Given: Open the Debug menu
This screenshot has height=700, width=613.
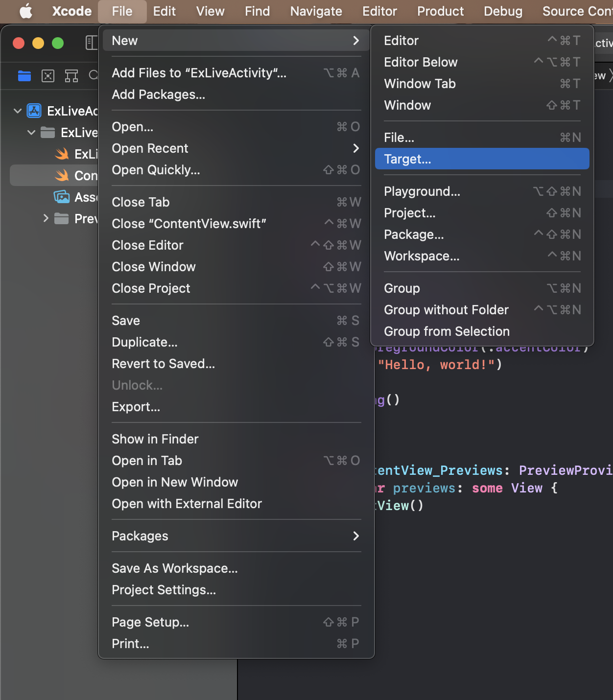Looking at the screenshot, I should click(503, 11).
